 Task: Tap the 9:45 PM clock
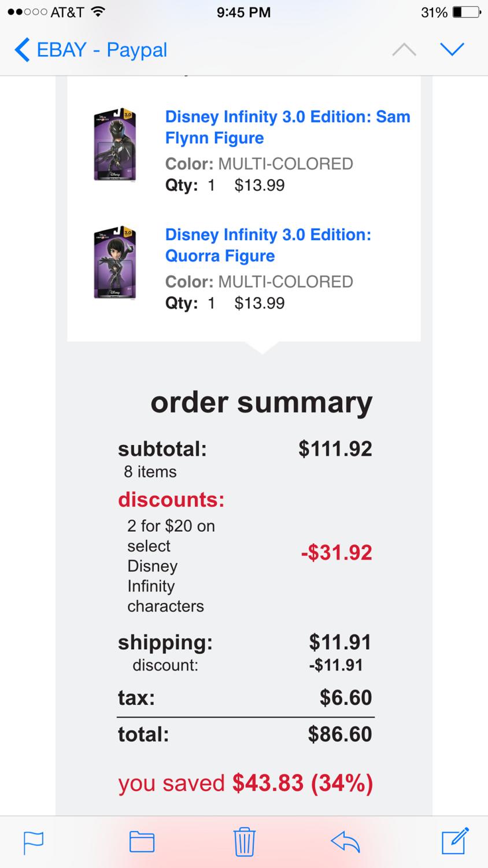243,12
